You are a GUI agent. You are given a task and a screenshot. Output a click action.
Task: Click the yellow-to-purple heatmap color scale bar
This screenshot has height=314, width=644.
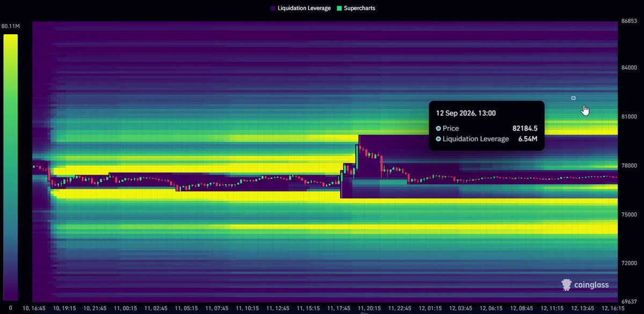11,168
